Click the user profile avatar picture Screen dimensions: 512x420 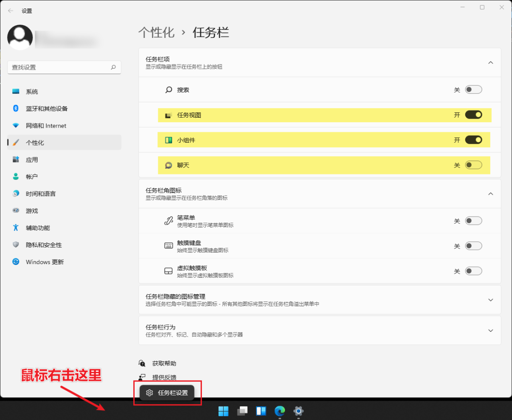coord(20,37)
